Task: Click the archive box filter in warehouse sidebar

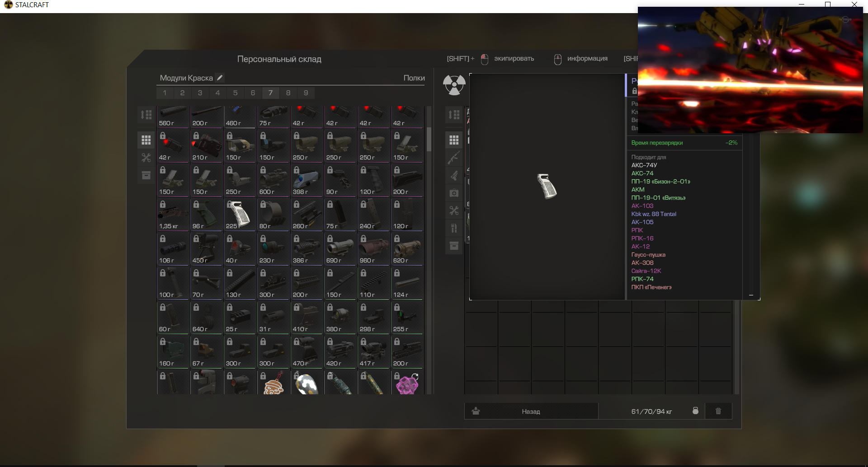Action: (x=146, y=175)
